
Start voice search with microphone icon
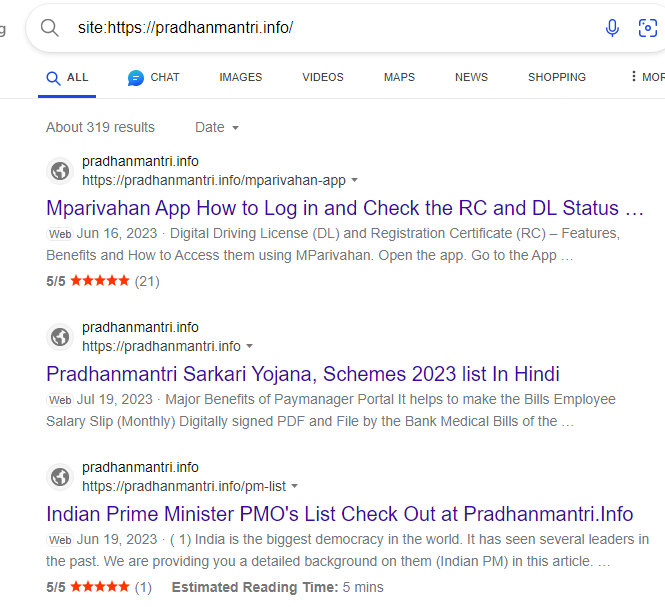[x=612, y=28]
